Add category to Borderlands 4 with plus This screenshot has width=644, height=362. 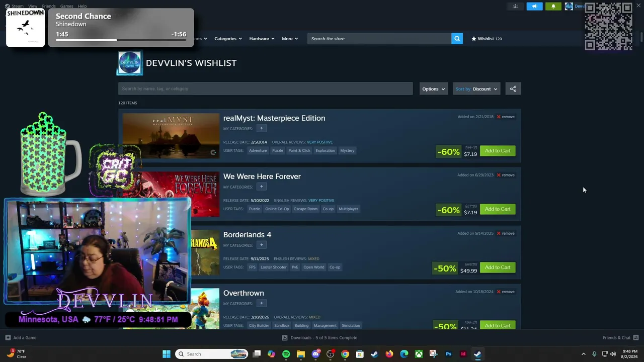pos(261,245)
